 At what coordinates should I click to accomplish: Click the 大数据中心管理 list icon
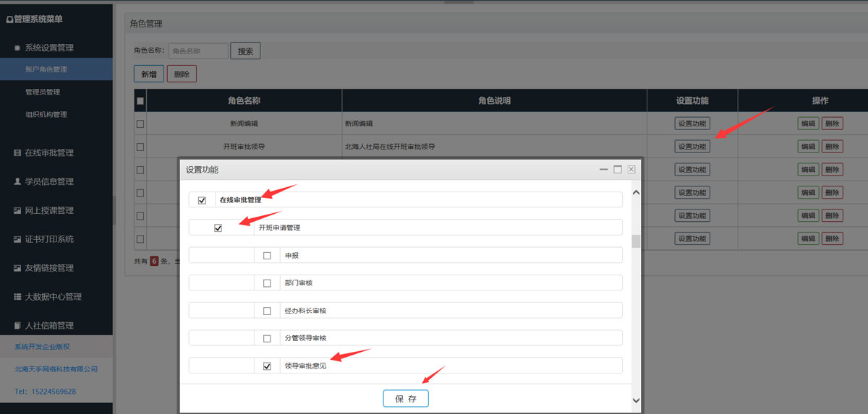pos(17,297)
